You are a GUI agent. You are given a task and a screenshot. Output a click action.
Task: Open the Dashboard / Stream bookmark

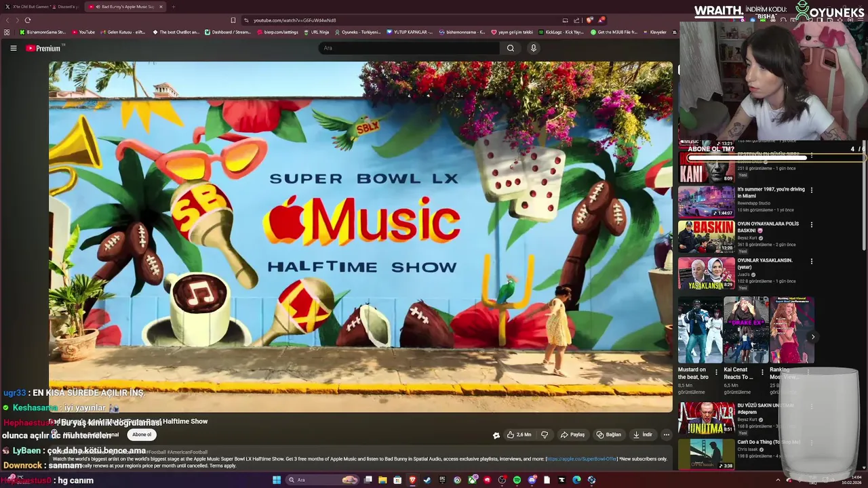click(x=227, y=32)
